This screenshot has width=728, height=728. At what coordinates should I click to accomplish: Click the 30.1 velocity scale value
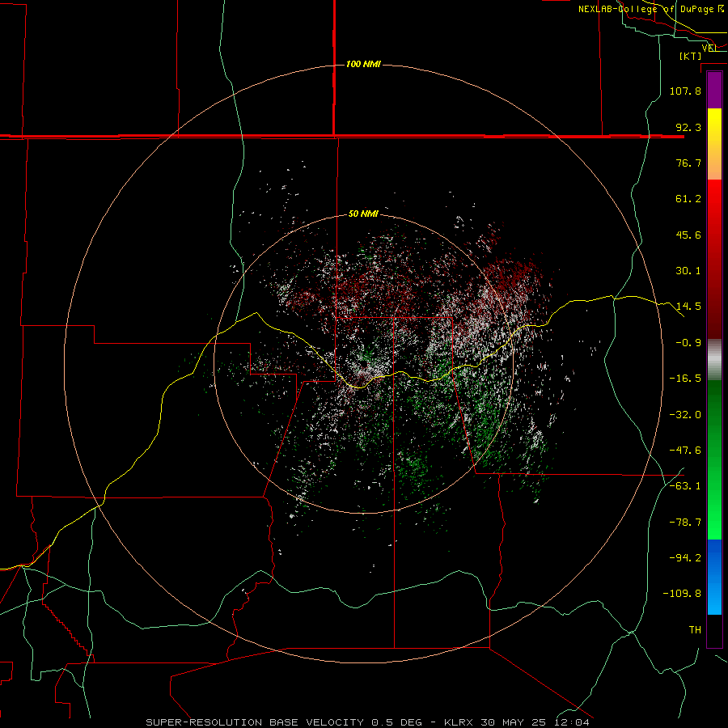pyautogui.click(x=688, y=271)
